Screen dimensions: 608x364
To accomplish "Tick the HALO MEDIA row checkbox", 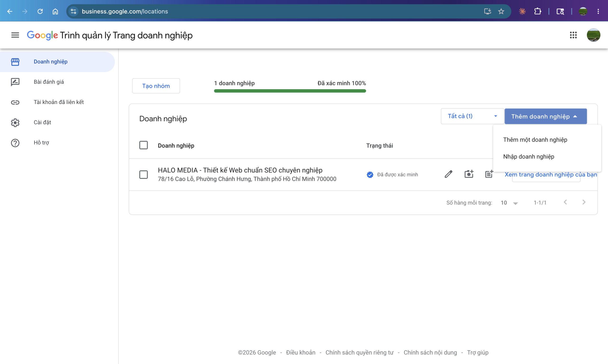I will (x=144, y=175).
